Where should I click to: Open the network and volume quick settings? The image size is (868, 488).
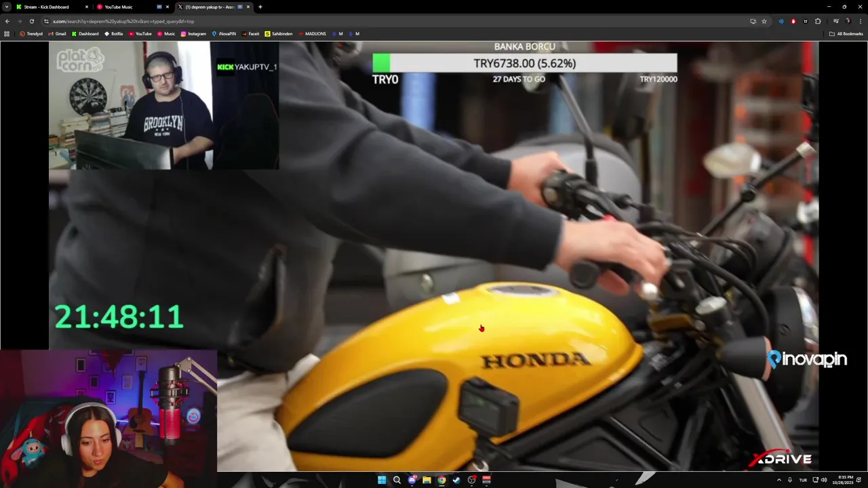[819, 480]
